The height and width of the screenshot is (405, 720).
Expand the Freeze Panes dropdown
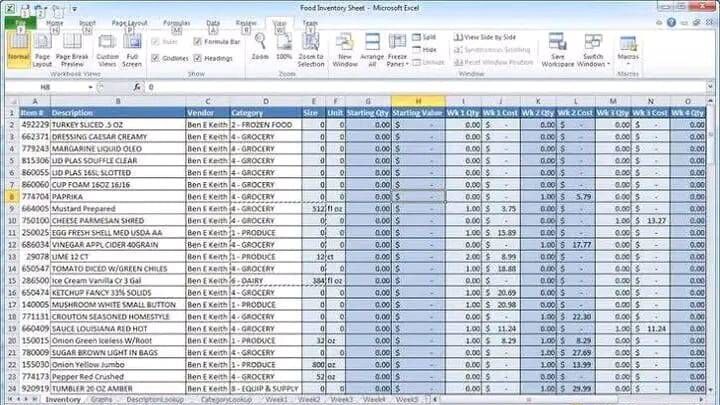point(399,50)
